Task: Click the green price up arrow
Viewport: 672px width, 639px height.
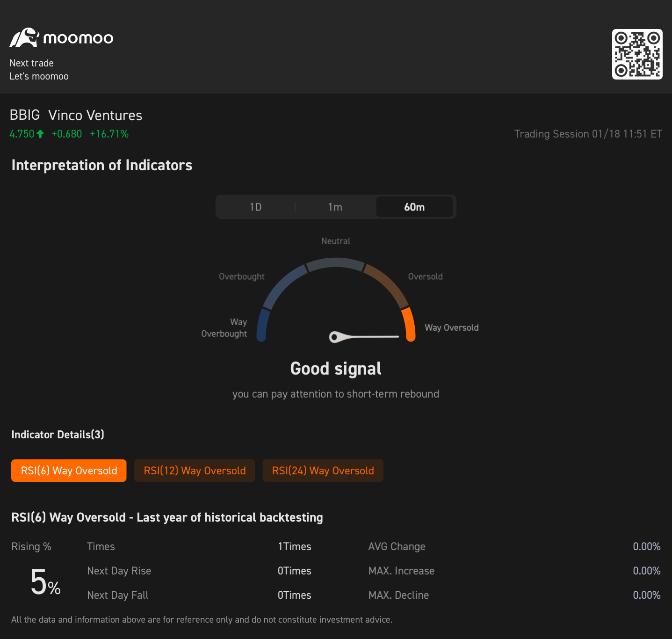Action: tap(40, 134)
